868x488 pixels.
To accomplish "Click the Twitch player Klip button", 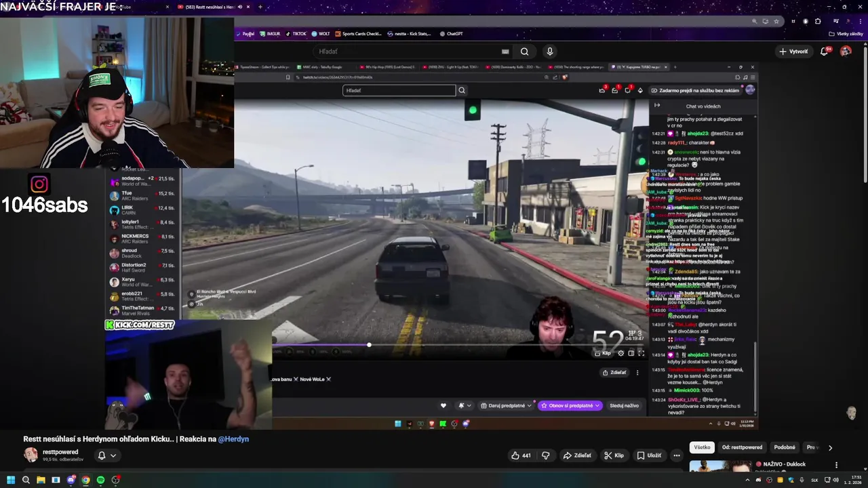I will pyautogui.click(x=603, y=353).
